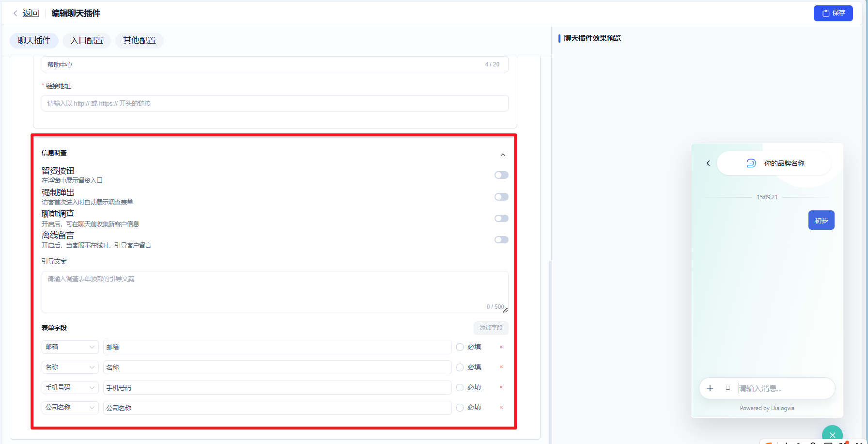Click the 返回 link
The height and width of the screenshot is (444, 868).
pyautogui.click(x=31, y=14)
